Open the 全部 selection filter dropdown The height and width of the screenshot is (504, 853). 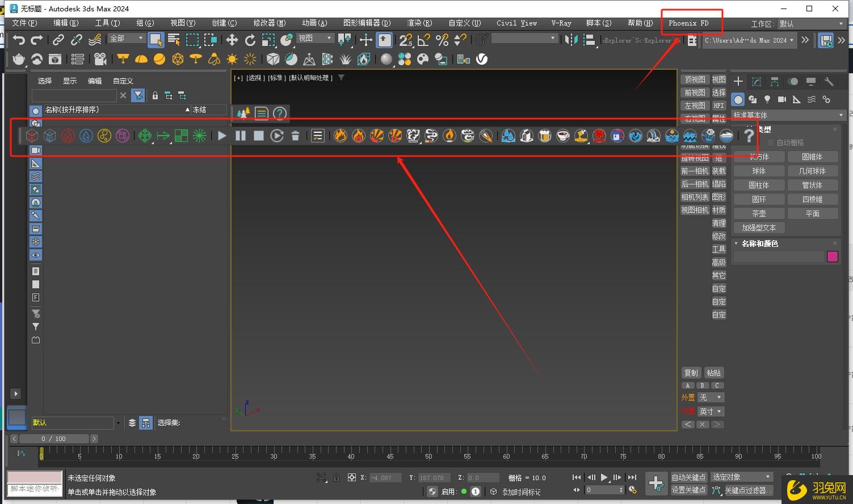(127, 38)
